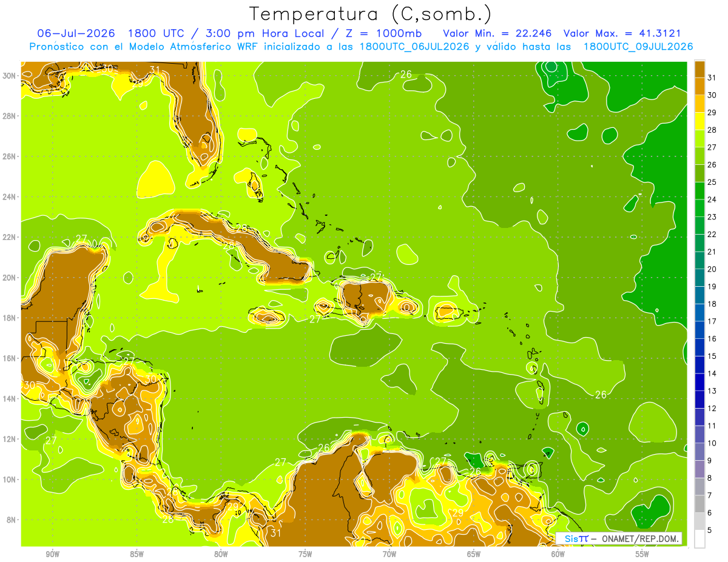Click the "18N" latitude axis label
This screenshot has width=728, height=562.
point(10,318)
